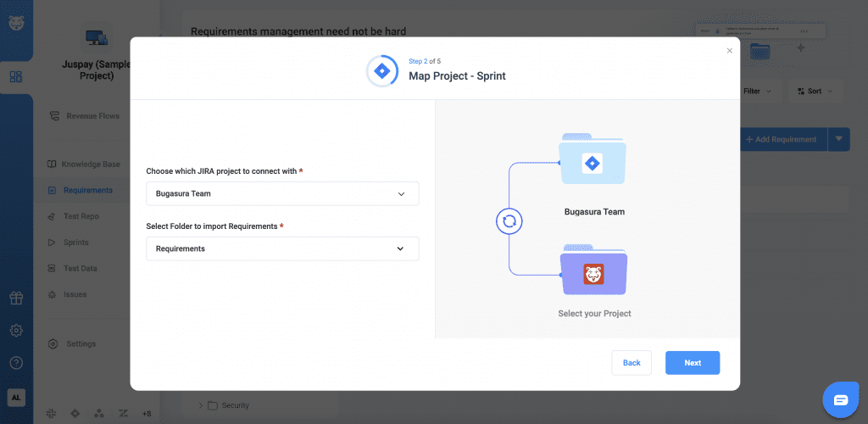
Task: Open the JIRA project dropdown
Action: pos(282,193)
